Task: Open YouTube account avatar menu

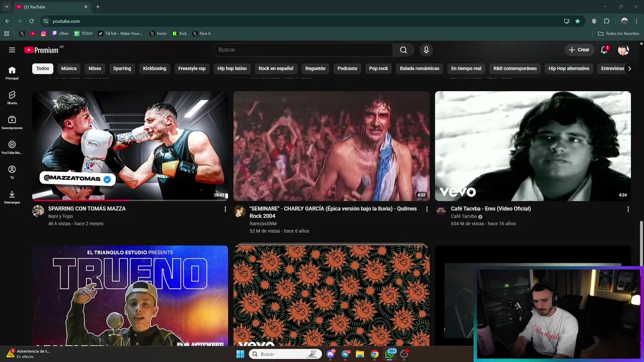Action: [623, 50]
